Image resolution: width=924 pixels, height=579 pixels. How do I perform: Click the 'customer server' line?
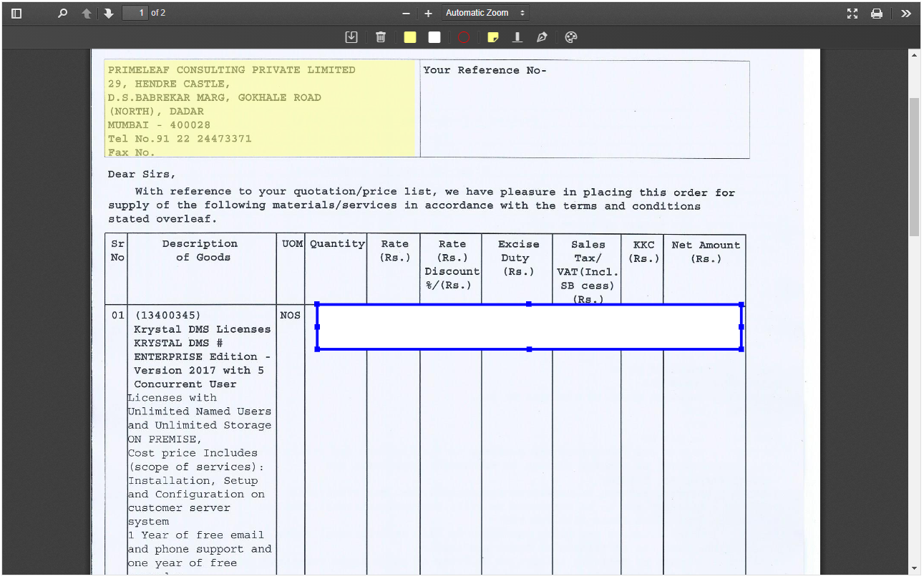coord(179,508)
